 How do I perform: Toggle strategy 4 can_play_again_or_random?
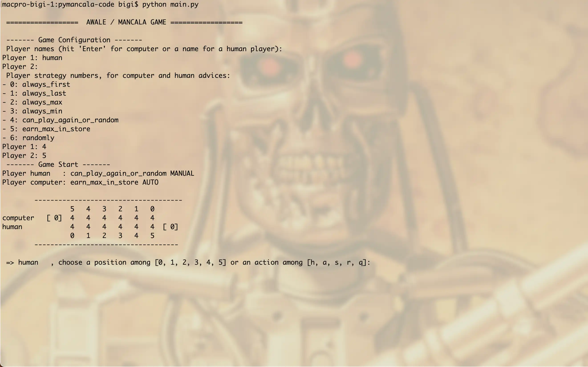pos(66,121)
